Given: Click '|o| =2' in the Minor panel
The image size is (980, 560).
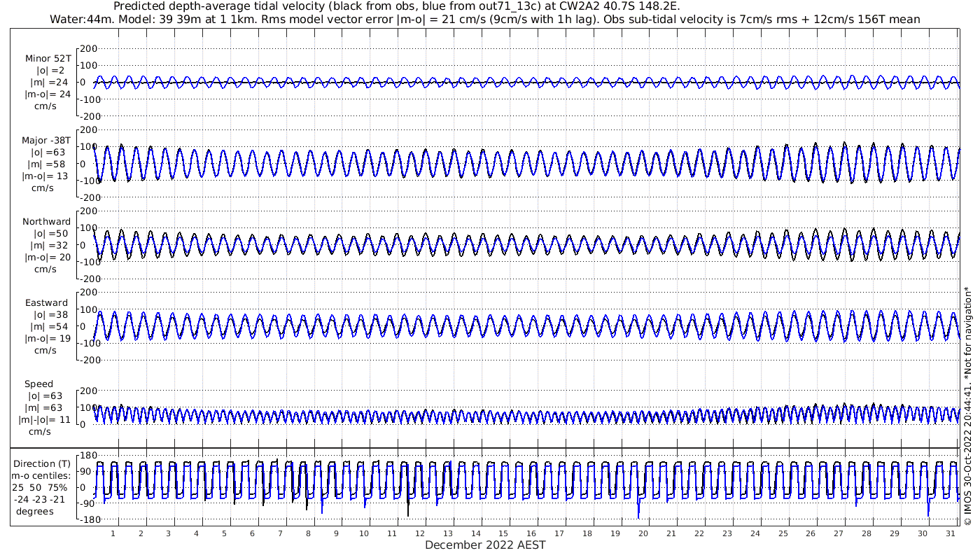Looking at the screenshot, I should (x=50, y=71).
